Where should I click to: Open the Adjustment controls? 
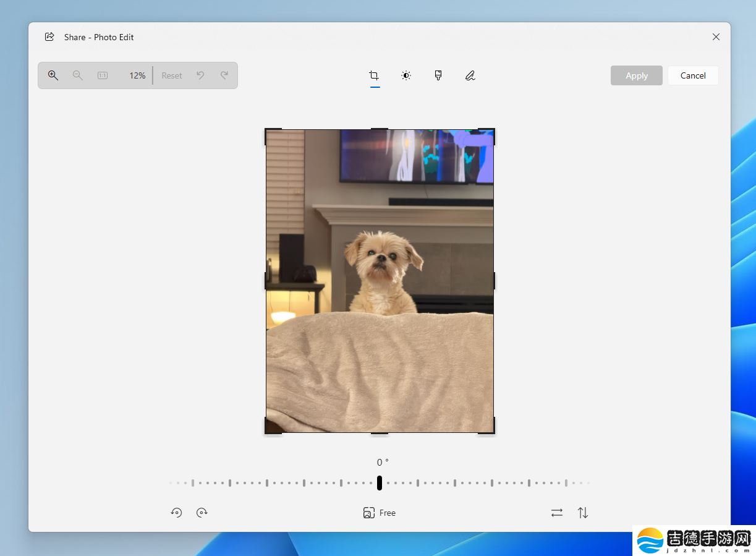406,75
